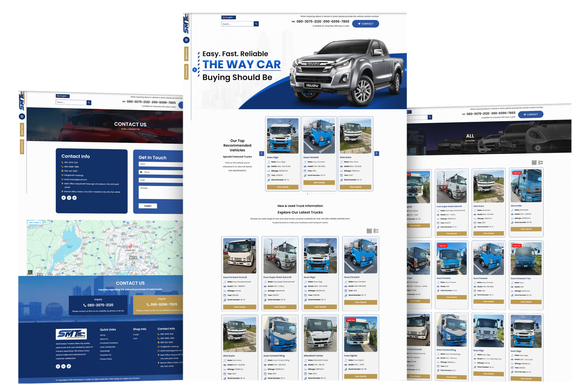588x391 pixels.
Task: Open Facebook icon in the footer
Action: click(x=58, y=366)
